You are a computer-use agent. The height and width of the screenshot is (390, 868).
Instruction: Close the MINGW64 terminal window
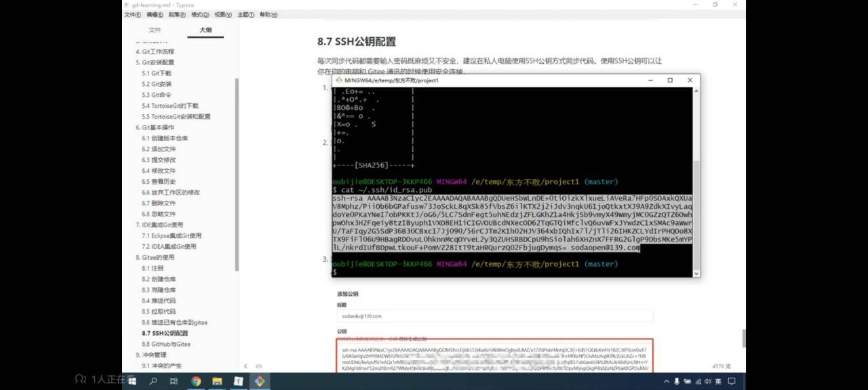coord(690,80)
